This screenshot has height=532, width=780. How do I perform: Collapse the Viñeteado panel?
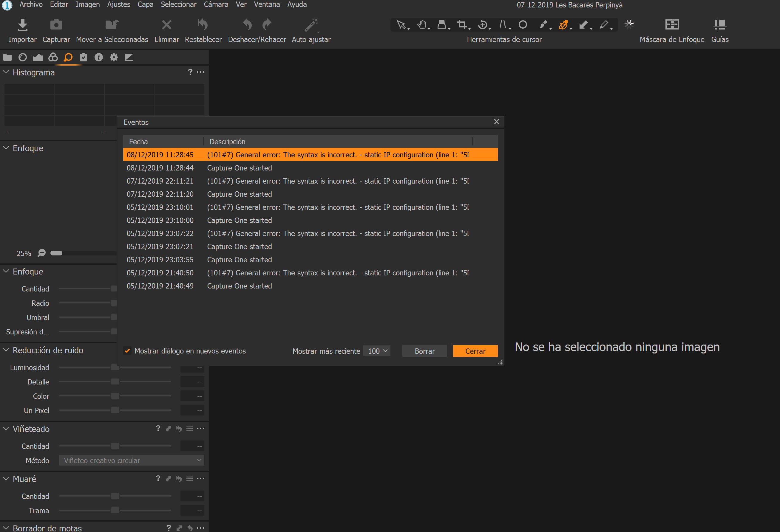(x=6, y=429)
